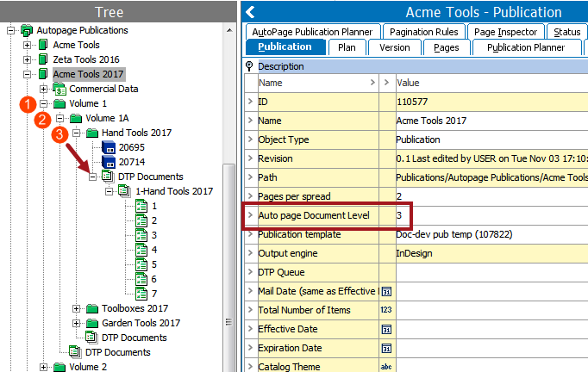The image size is (588, 372).
Task: Click the back arrow in the blue header
Action: 250,12
